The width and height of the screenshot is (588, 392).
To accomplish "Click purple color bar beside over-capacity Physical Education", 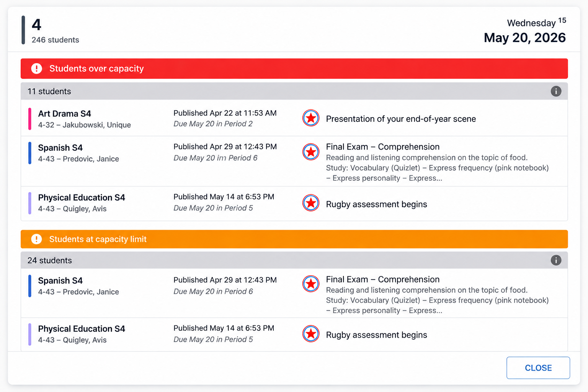I will [30, 203].
